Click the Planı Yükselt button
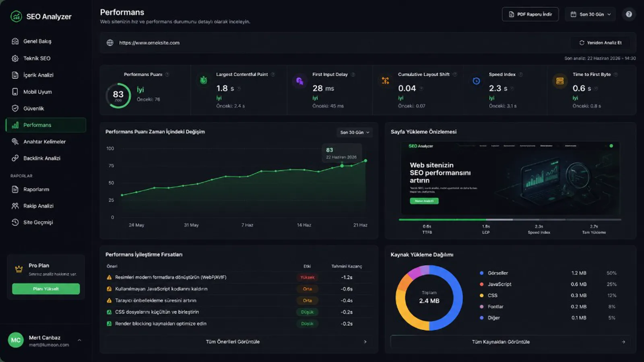The height and width of the screenshot is (362, 644). pos(46,289)
